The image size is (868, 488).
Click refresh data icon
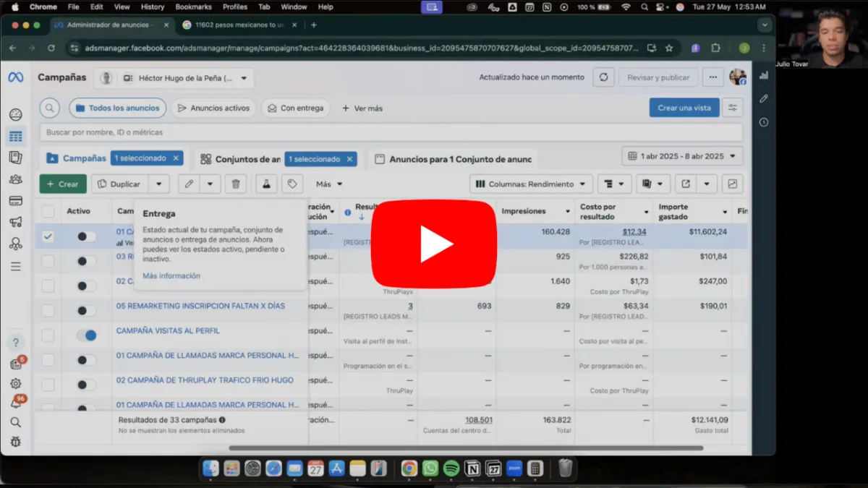604,77
